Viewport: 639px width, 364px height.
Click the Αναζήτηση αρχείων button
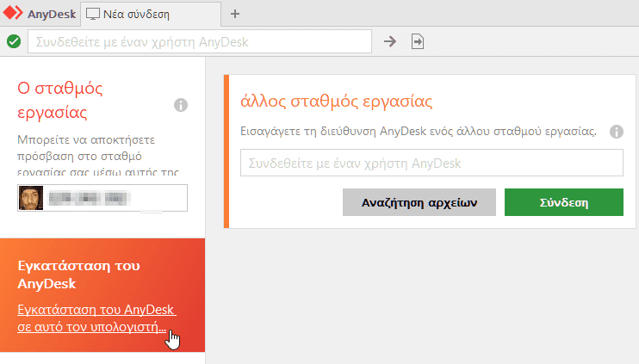419,202
